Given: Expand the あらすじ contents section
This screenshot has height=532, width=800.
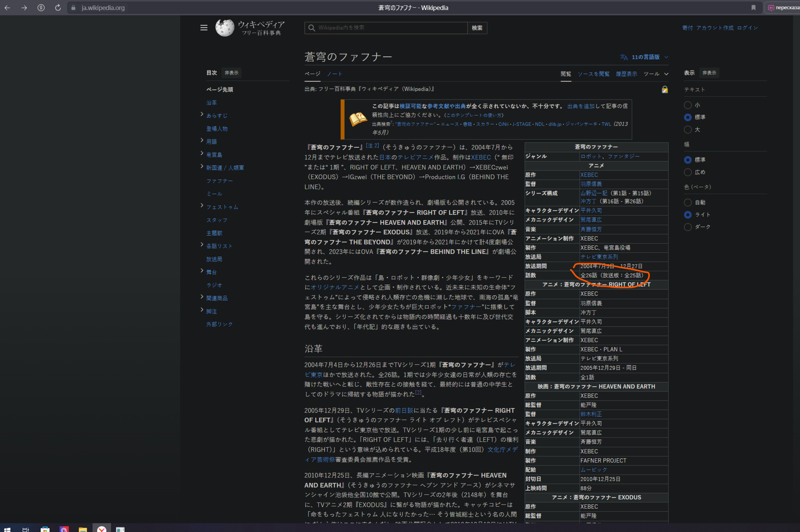Looking at the screenshot, I should (202, 114).
